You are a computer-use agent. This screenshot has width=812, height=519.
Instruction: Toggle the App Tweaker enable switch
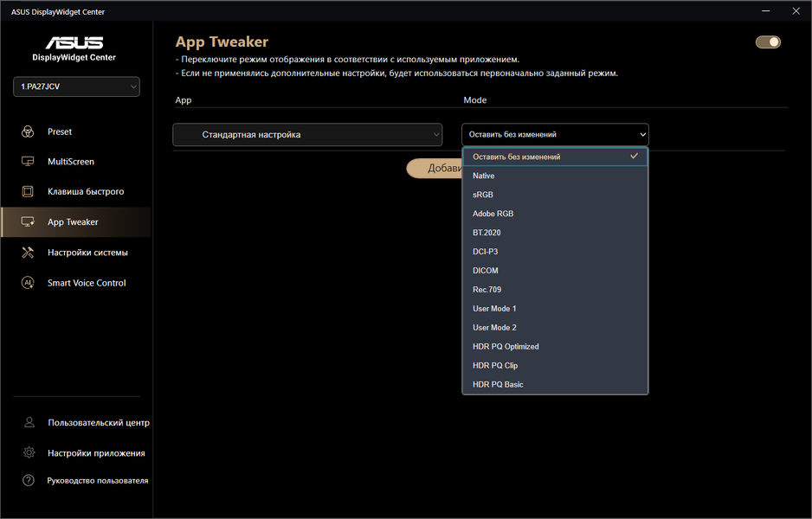coord(768,42)
